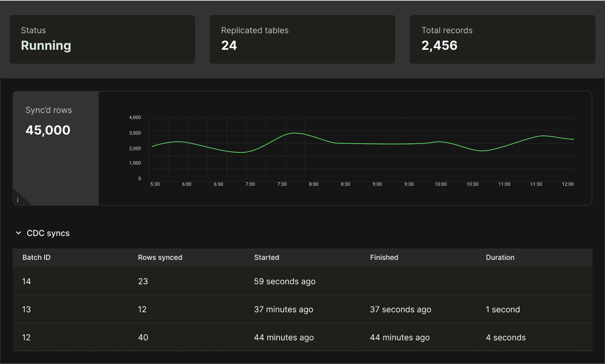Click the info icon on Sync'd rows tile

[x=18, y=200]
